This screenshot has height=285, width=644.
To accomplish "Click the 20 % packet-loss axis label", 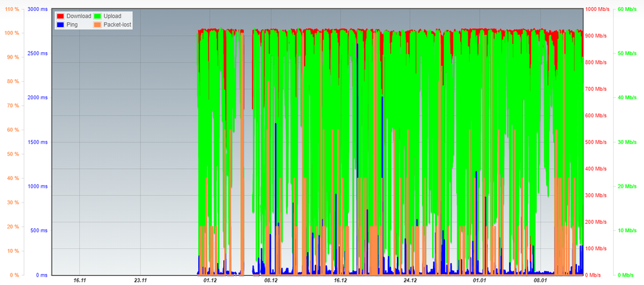I will 14,227.
